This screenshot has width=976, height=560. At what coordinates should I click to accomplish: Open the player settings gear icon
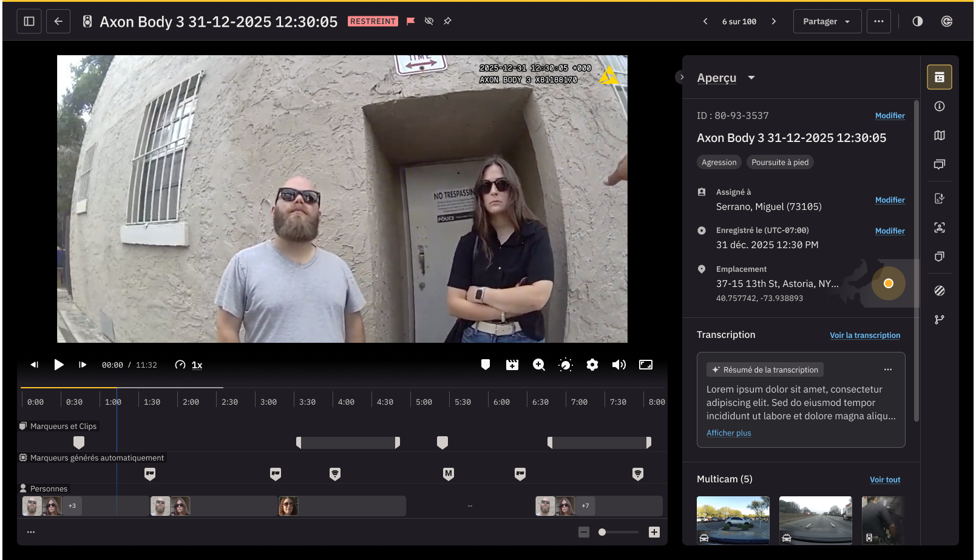(x=592, y=365)
